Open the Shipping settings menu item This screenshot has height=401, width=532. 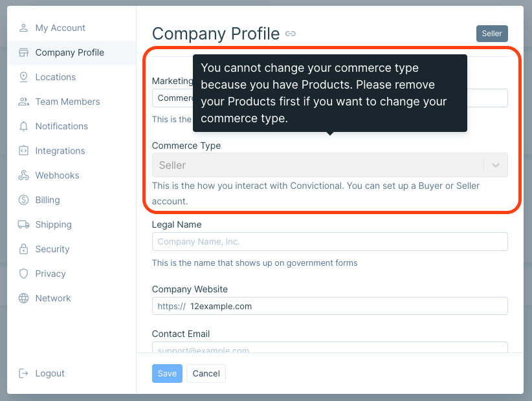click(53, 224)
